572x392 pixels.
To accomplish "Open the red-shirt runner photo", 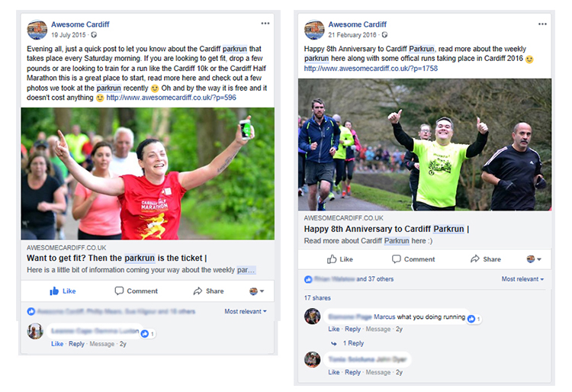I will click(x=147, y=174).
